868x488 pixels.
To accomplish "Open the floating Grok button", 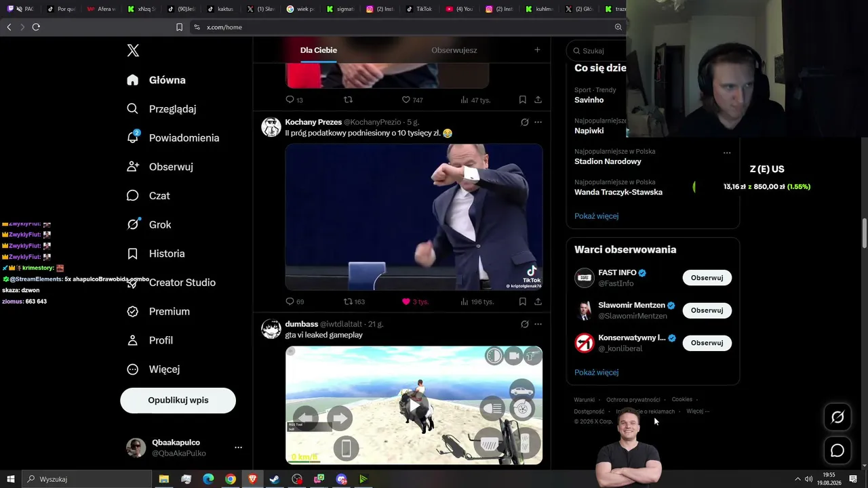I will [x=837, y=417].
